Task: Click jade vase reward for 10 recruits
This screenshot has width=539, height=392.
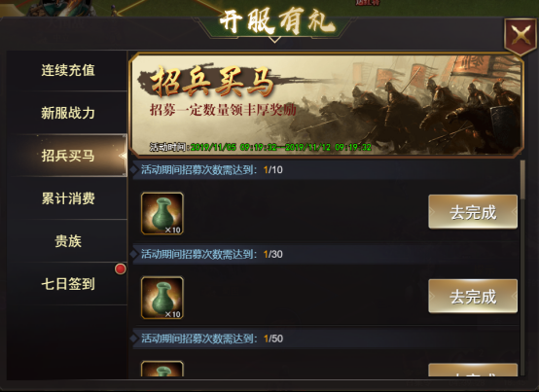Action: coord(162,213)
